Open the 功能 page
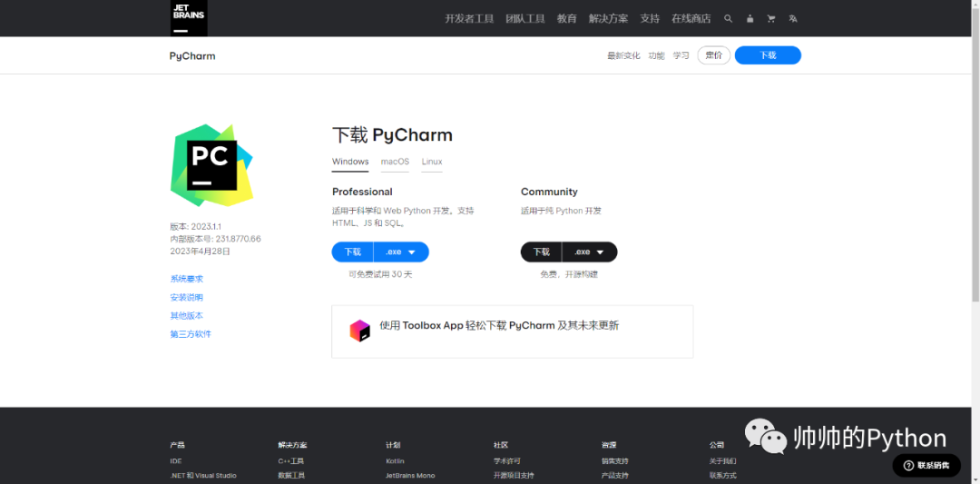The height and width of the screenshot is (484, 980). point(656,55)
